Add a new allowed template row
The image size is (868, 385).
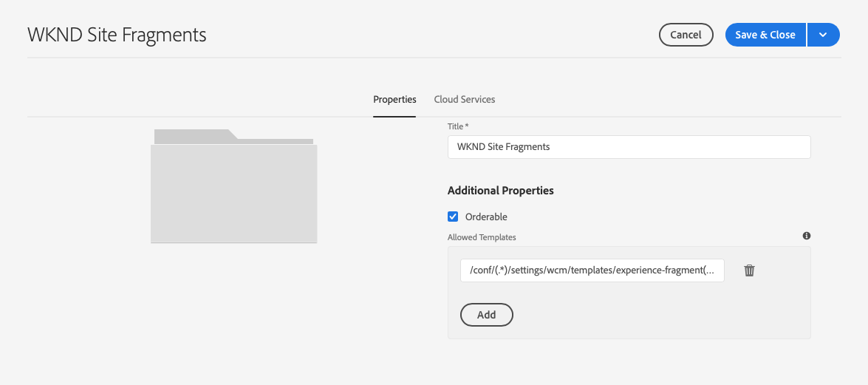pyautogui.click(x=486, y=315)
